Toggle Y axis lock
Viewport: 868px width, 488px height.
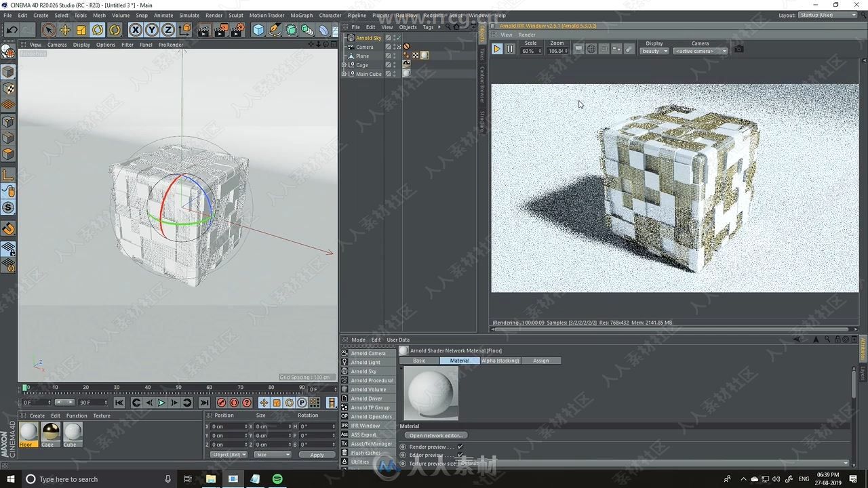151,30
